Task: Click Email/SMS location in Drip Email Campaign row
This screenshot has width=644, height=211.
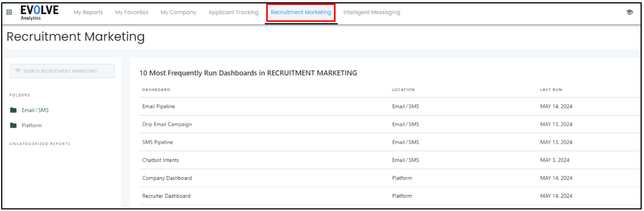Action: (x=406, y=124)
